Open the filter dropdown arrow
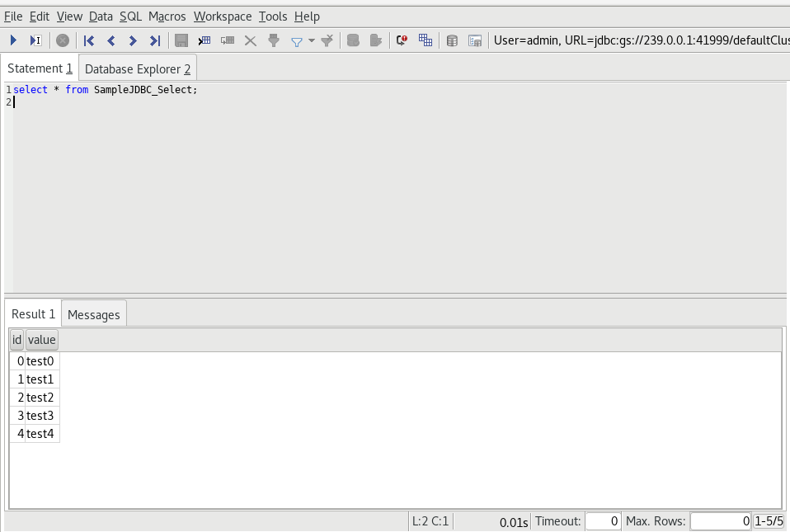Viewport: 790px width, 532px height. pos(312,40)
